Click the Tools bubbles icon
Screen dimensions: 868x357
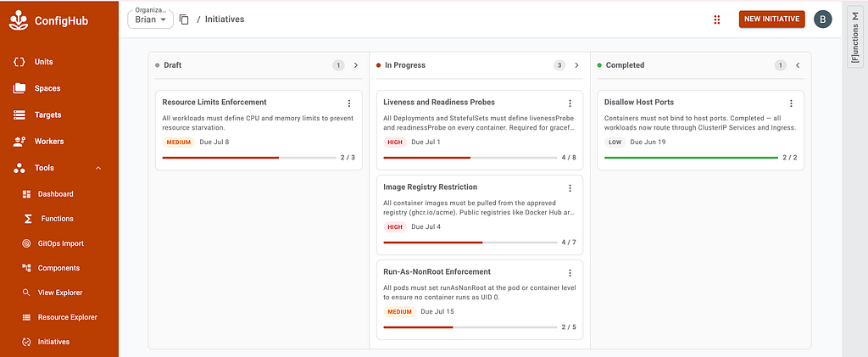(x=19, y=168)
